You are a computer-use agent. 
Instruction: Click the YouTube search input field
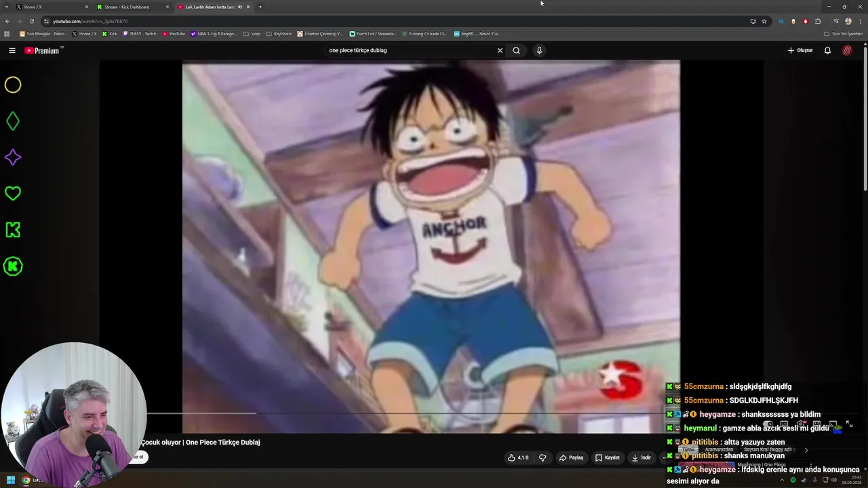(410, 50)
